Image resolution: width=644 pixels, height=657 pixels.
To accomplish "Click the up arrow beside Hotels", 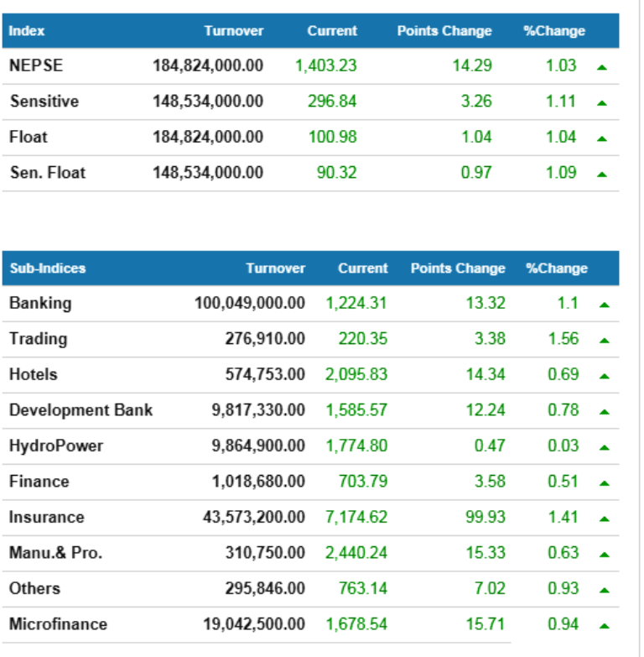I will (604, 377).
